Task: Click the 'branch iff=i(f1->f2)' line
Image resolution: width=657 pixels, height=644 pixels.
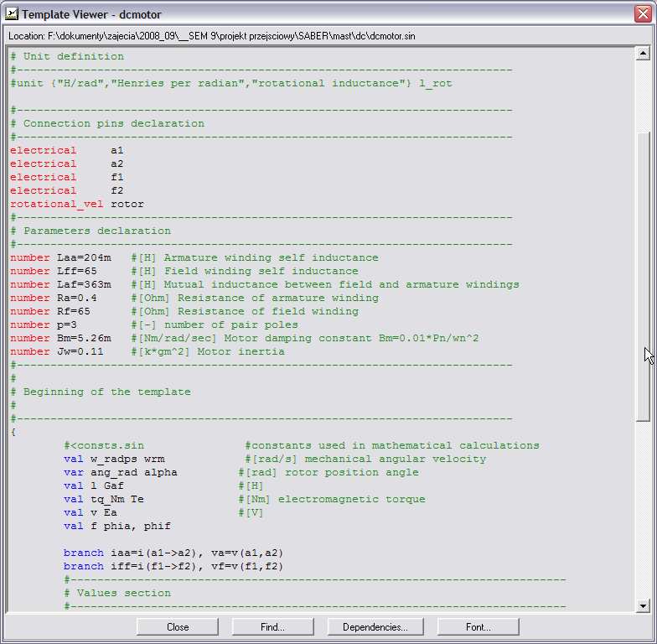Action: click(x=173, y=566)
